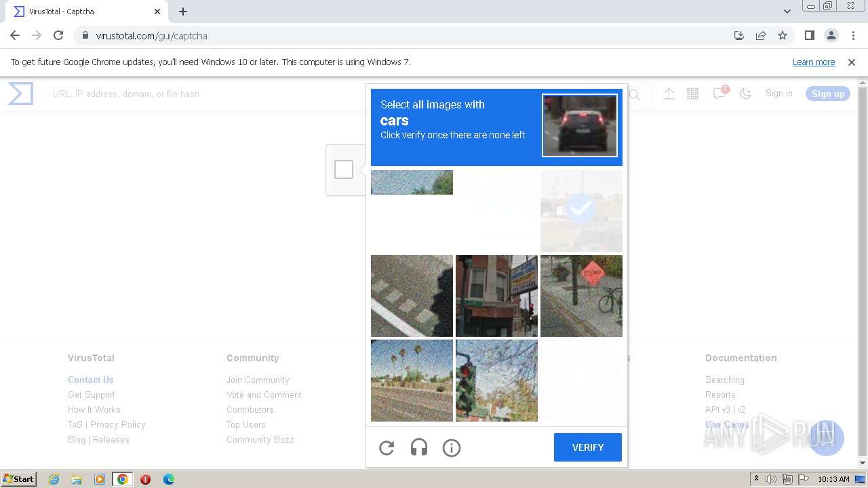This screenshot has width=868, height=488.
Task: Open the Reports documentation link
Action: click(x=720, y=394)
